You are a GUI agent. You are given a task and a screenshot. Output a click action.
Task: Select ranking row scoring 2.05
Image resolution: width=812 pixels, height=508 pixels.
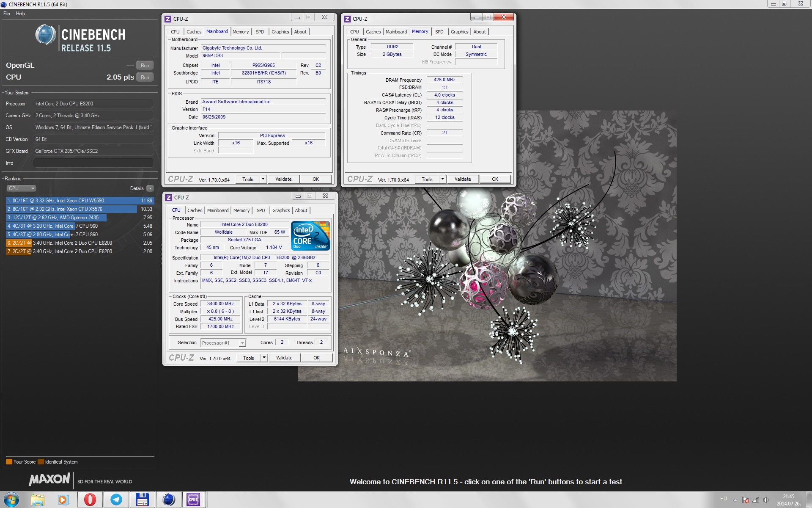(x=80, y=243)
